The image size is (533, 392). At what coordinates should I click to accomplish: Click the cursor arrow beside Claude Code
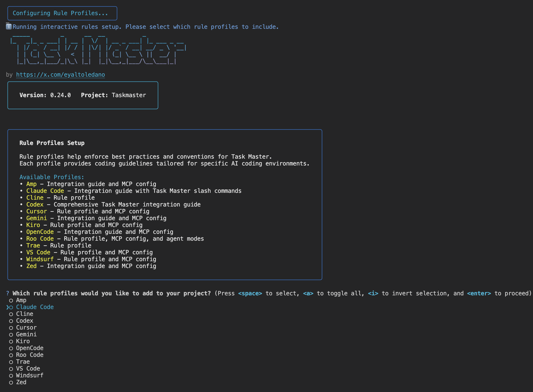click(x=7, y=307)
